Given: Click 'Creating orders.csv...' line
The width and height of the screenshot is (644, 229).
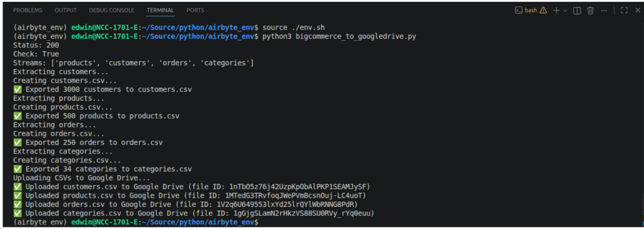Looking at the screenshot, I should point(58,133).
